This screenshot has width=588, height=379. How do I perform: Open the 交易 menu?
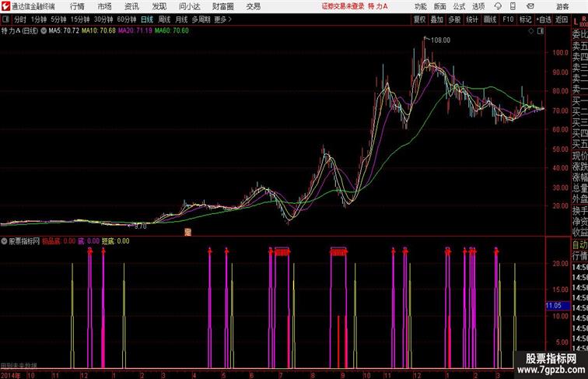pyautogui.click(x=253, y=6)
